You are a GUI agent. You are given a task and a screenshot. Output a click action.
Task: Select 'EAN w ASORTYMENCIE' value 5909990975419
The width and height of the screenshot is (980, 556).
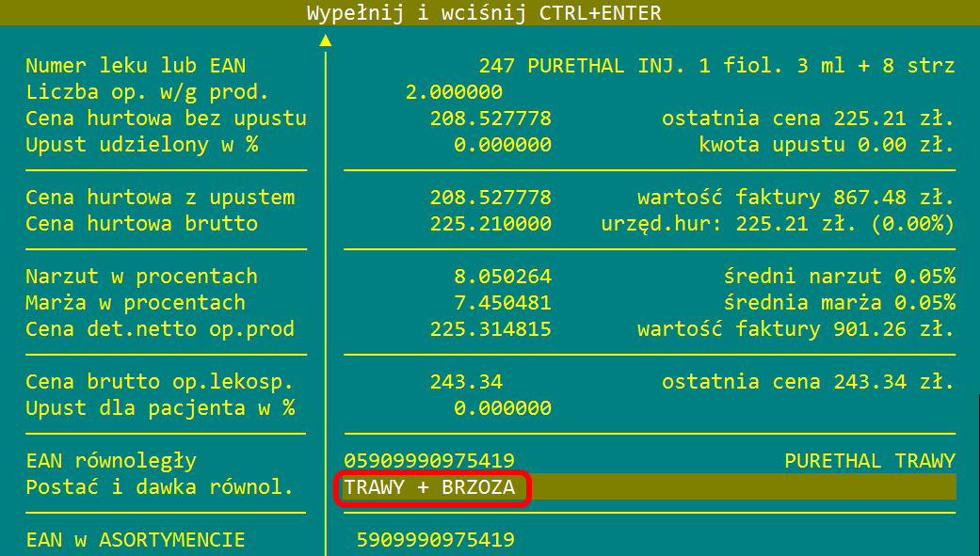(x=435, y=540)
